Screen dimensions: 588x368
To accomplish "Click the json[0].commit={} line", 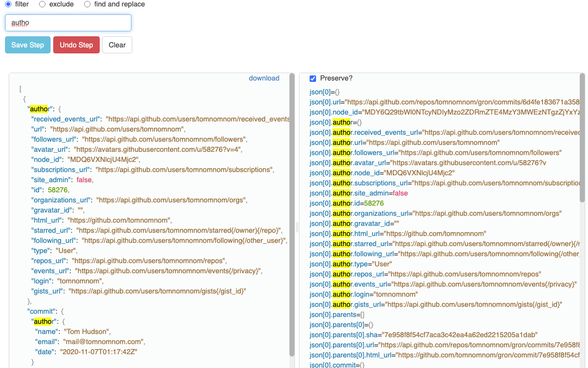I will (x=337, y=365).
